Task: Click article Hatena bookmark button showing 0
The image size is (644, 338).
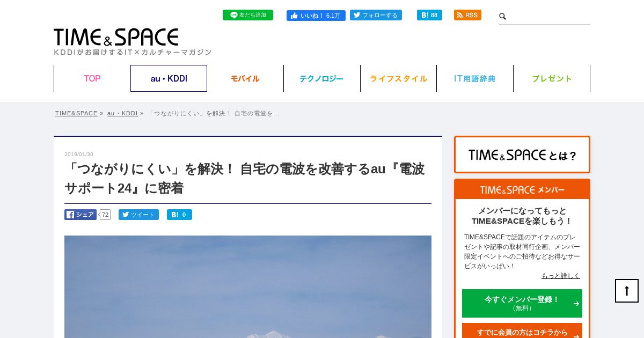Action: click(x=179, y=215)
